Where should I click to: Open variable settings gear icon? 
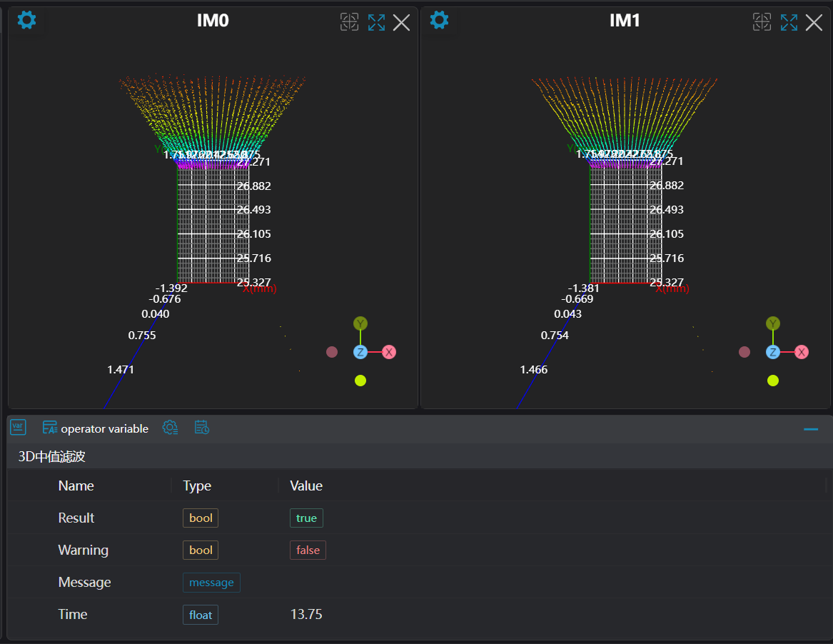pyautogui.click(x=170, y=428)
